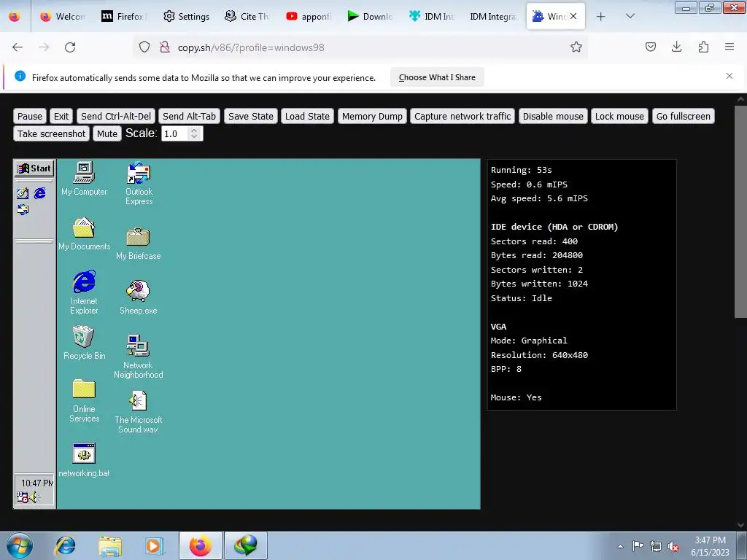
Task: Switch to the Downlo tab
Action: (x=370, y=17)
